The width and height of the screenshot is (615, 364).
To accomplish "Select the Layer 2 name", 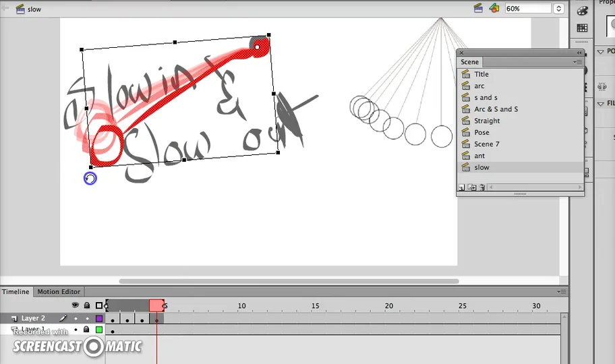I will (33, 318).
